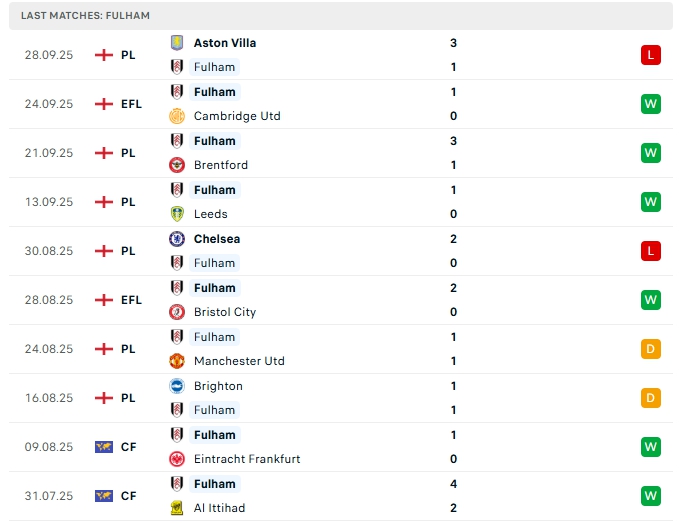Click the Manchester Utd club crest

(177, 361)
